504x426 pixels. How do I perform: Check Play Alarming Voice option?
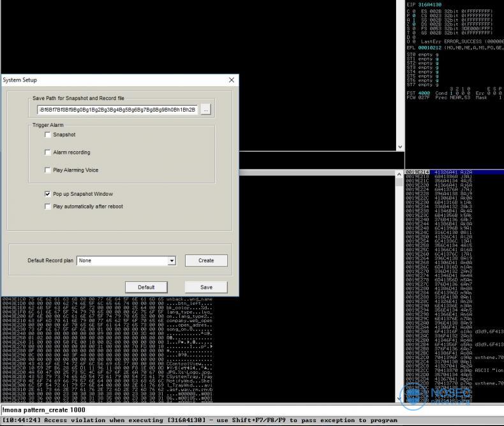tap(48, 170)
